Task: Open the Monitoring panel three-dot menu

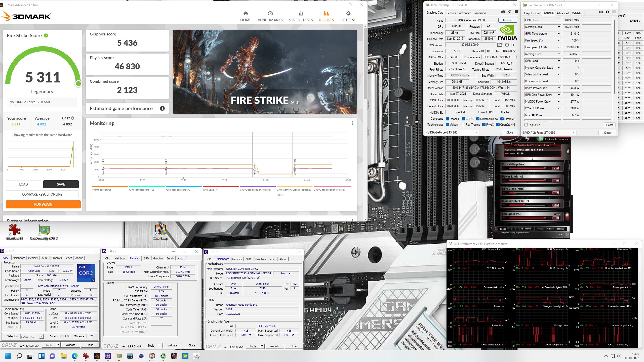Action: 352,123
